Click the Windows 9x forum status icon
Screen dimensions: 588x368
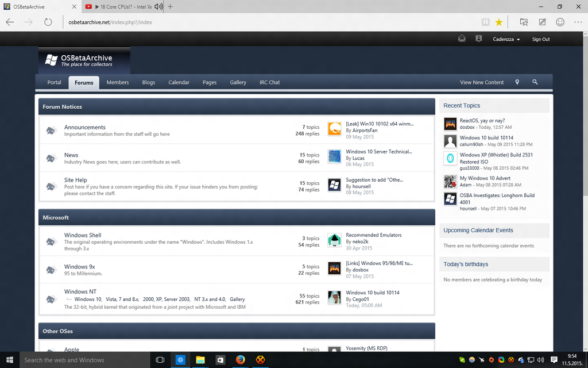point(51,270)
